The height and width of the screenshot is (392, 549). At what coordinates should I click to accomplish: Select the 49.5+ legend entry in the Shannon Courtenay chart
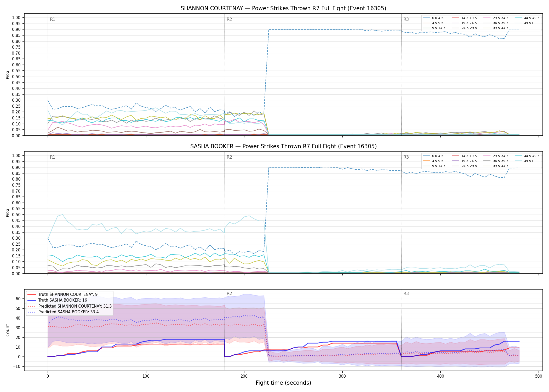point(524,23)
